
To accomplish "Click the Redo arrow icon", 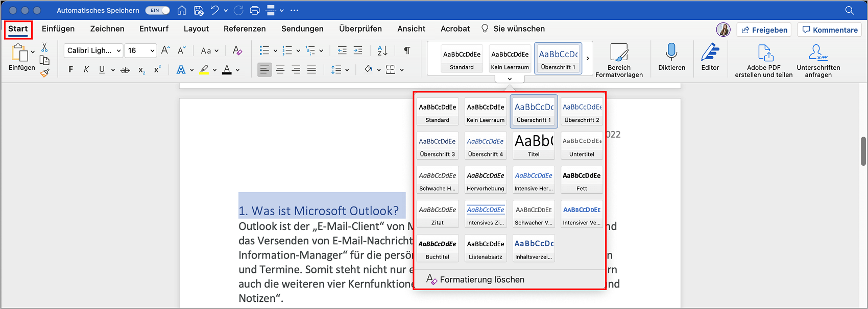I will [x=238, y=10].
